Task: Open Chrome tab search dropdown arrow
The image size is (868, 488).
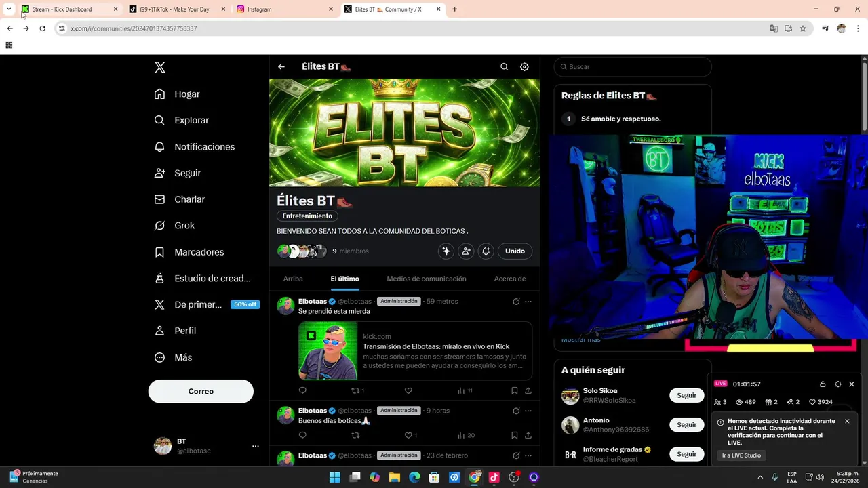Action: pos(9,9)
